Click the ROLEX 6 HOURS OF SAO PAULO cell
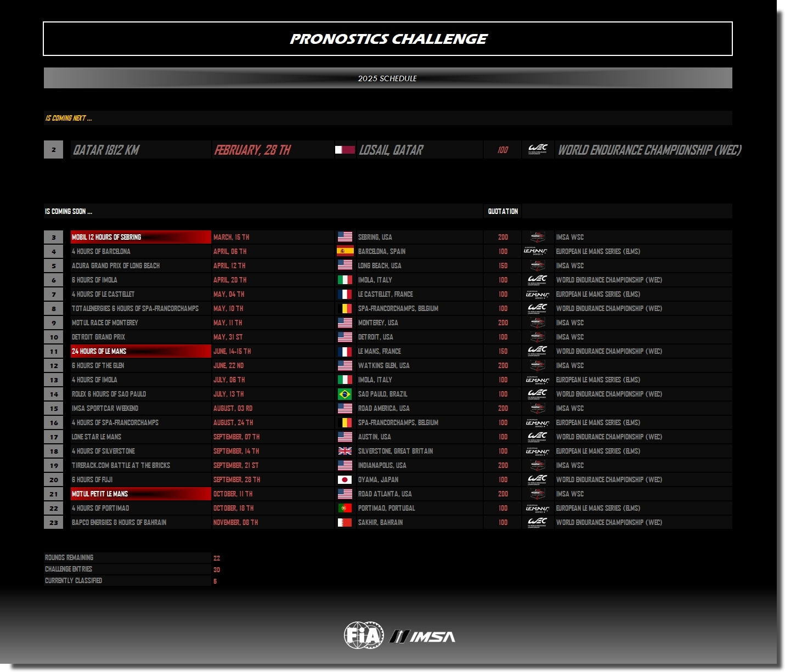Screen dimensions: 785x672 point(141,394)
